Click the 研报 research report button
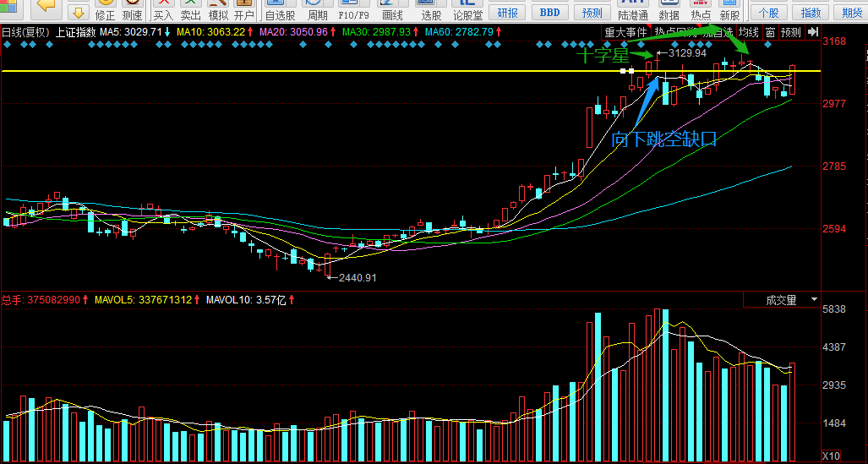The image size is (868, 464). pyautogui.click(x=508, y=12)
